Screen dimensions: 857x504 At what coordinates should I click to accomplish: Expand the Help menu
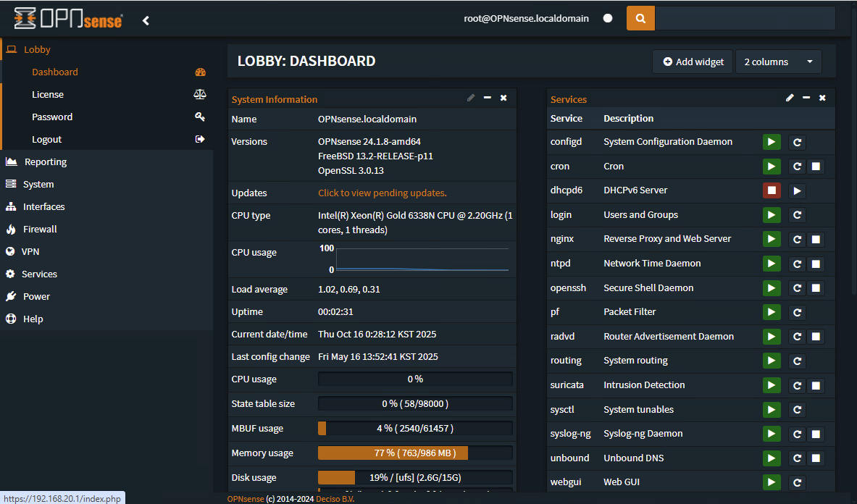click(107, 319)
